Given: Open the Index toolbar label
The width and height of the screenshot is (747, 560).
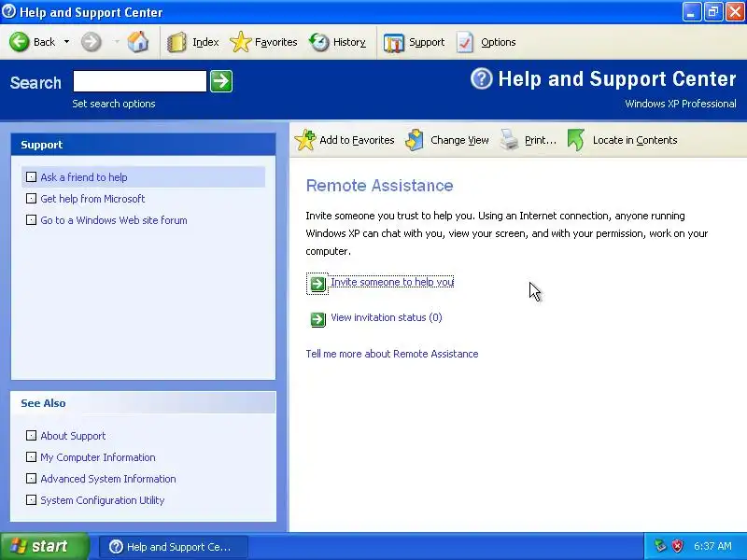Looking at the screenshot, I should 205,42.
